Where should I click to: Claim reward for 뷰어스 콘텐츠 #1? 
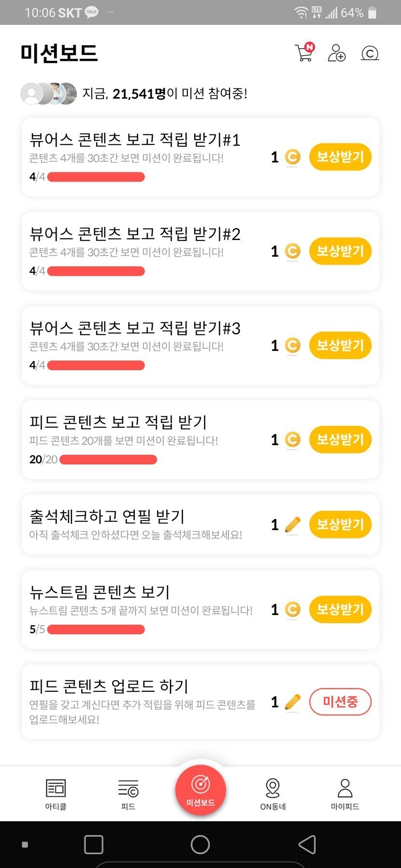click(x=340, y=157)
